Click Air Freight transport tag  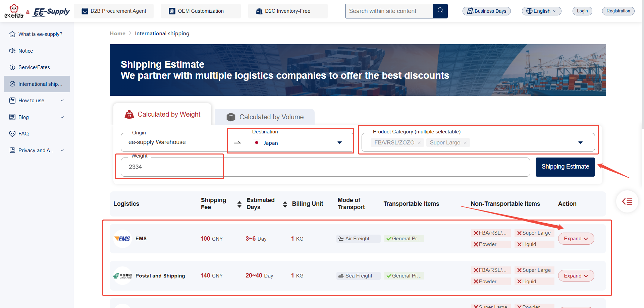click(358, 239)
